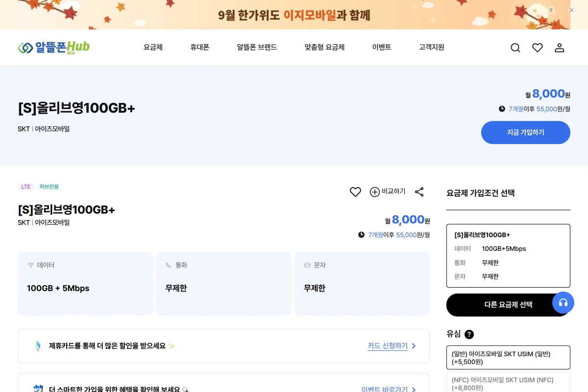Click the 지금 가입하기 button
Image resolution: width=588 pixels, height=392 pixels.
pyautogui.click(x=526, y=132)
